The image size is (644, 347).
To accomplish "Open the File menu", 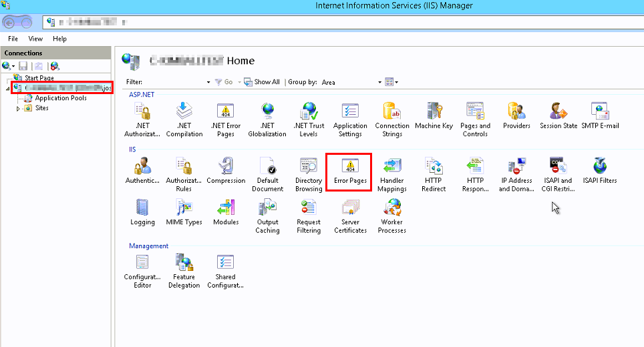I will click(x=13, y=39).
